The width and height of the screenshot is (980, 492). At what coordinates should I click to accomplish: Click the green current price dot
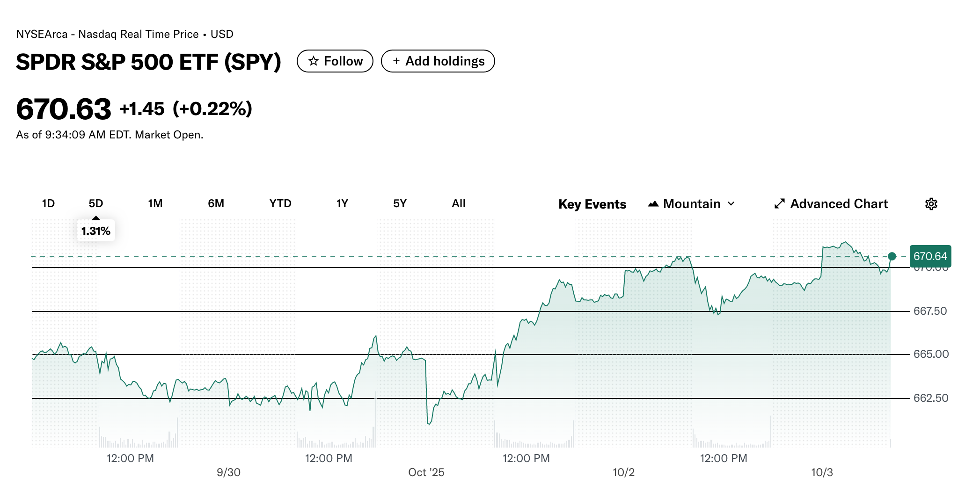[892, 256]
